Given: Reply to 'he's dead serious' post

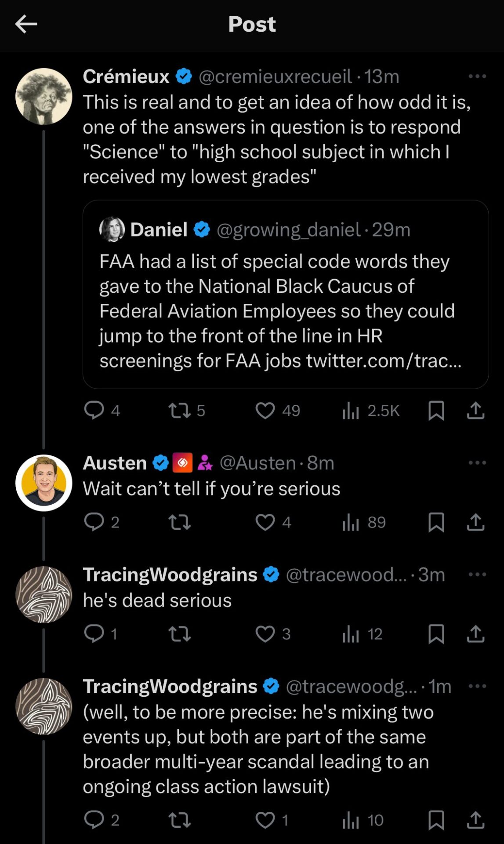Looking at the screenshot, I should 94,634.
